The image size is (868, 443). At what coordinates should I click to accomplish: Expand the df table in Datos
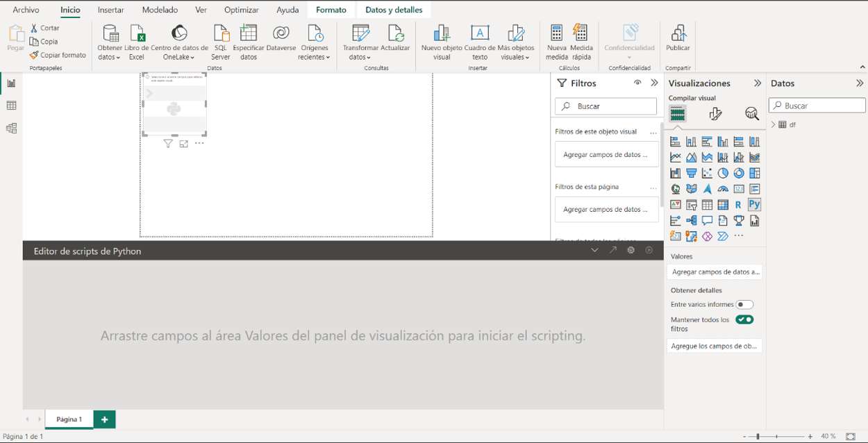[x=773, y=125]
